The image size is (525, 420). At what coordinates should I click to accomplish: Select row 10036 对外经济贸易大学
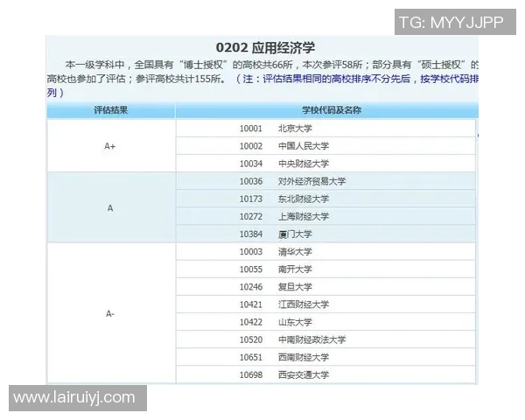point(325,181)
